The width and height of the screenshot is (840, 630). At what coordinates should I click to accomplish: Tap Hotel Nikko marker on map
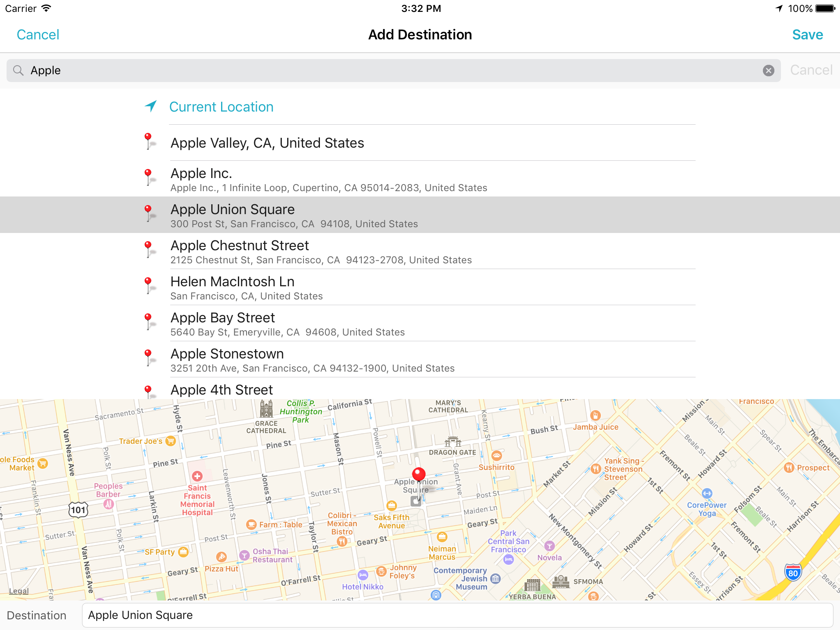click(x=363, y=575)
